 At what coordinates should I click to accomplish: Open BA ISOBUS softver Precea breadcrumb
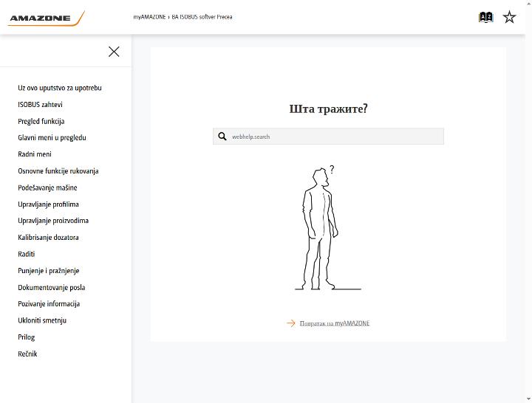tap(202, 17)
